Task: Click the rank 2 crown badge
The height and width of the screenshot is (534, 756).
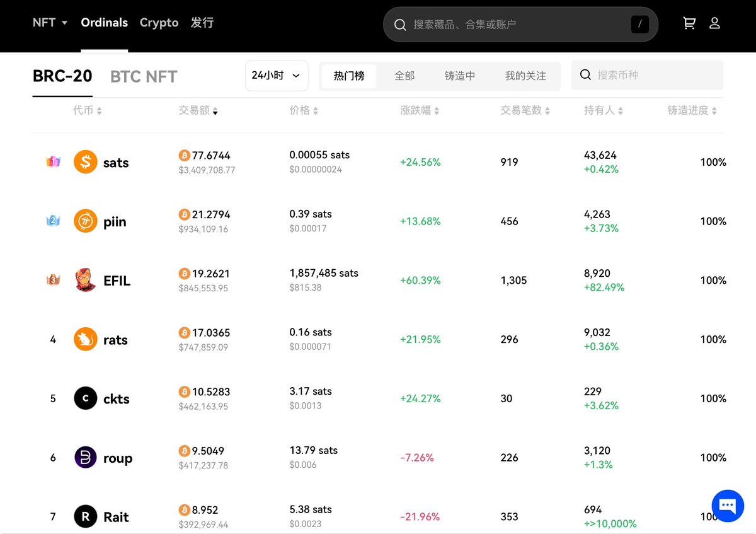Action: coord(53,221)
